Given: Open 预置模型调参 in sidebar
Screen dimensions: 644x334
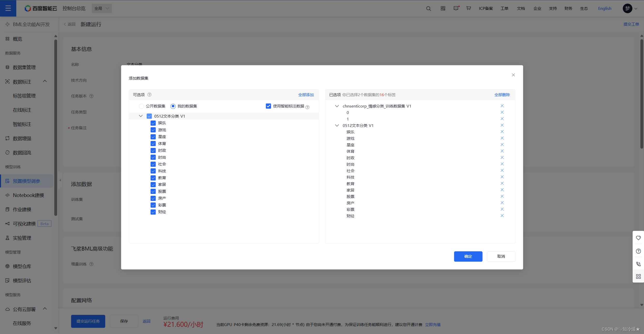Looking at the screenshot, I should point(27,181).
